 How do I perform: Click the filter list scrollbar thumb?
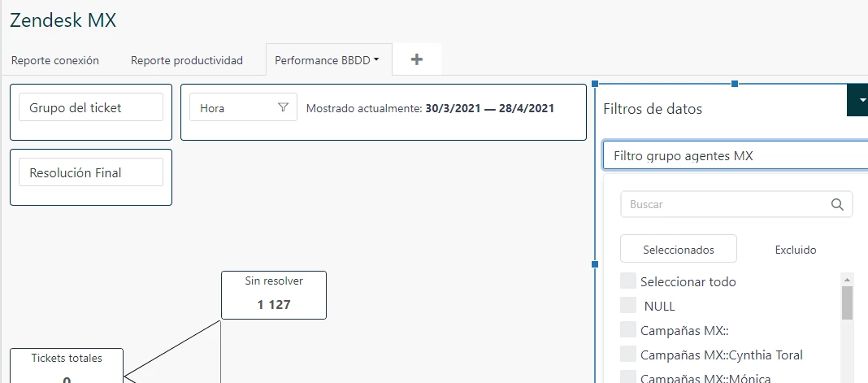click(847, 302)
